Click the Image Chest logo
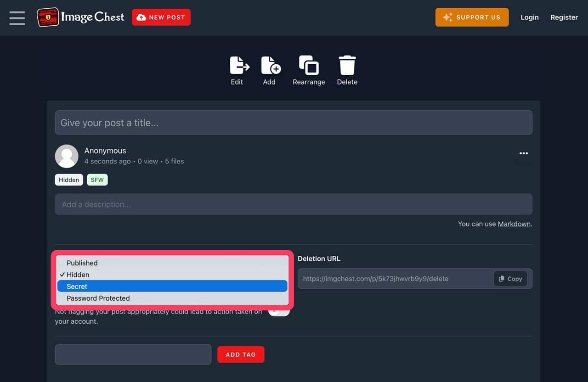 pos(81,17)
